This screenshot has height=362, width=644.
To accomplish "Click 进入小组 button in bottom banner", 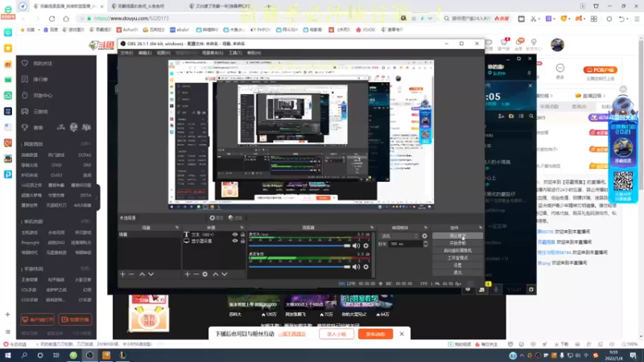I will pos(336,334).
